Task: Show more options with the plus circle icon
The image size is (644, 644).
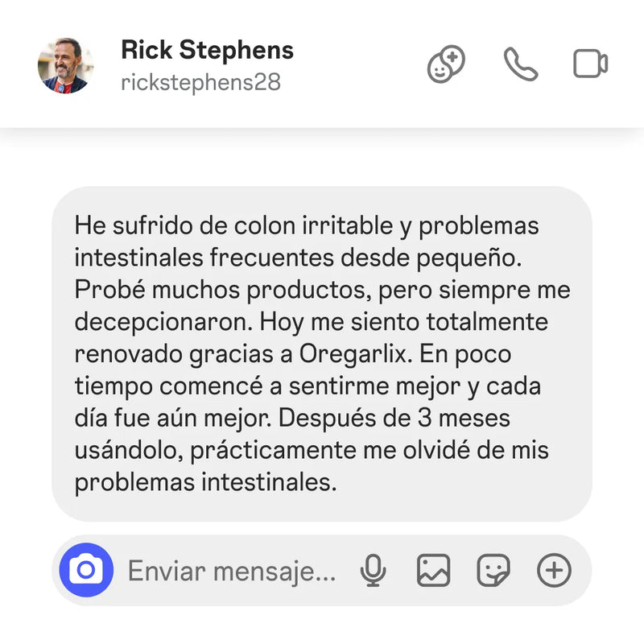Action: [x=554, y=570]
